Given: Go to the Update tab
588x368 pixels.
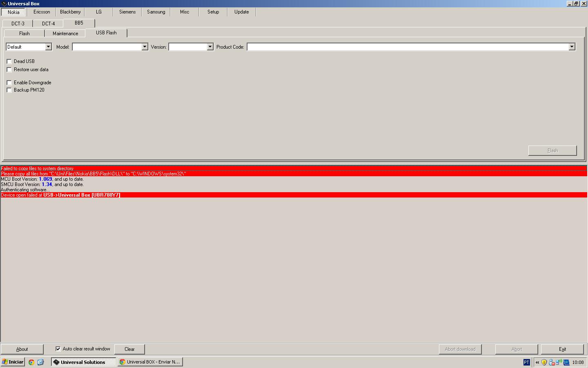Looking at the screenshot, I should pos(242,12).
